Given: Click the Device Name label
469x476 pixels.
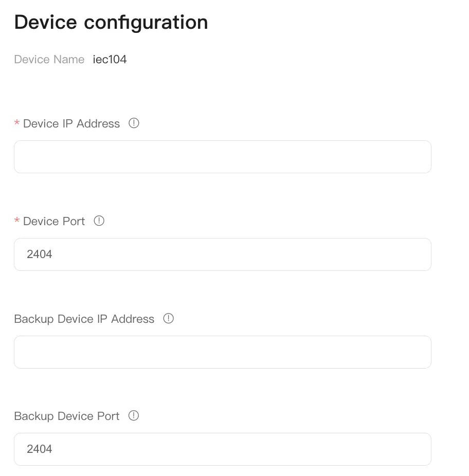Looking at the screenshot, I should [49, 59].
